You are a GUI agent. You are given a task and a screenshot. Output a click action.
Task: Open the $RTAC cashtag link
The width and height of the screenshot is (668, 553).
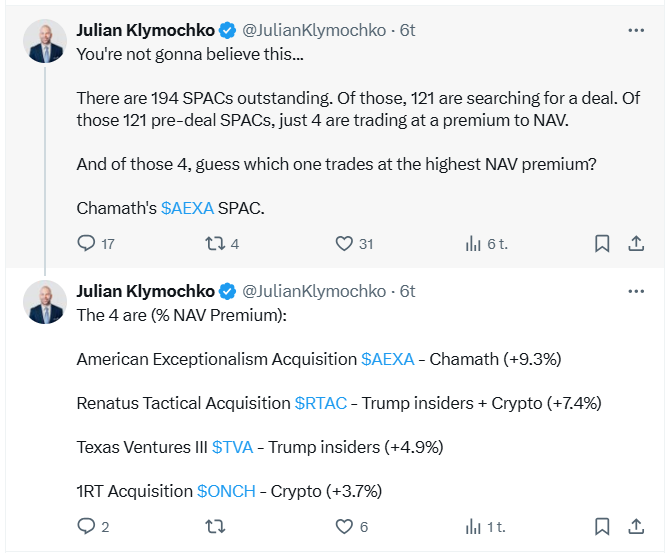(x=321, y=403)
